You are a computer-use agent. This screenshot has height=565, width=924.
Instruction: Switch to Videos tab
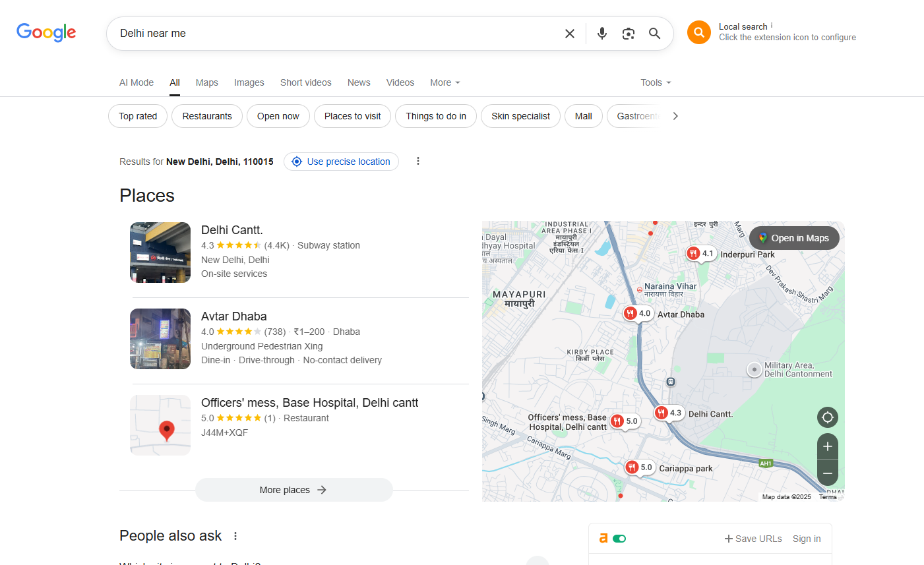[x=400, y=82]
